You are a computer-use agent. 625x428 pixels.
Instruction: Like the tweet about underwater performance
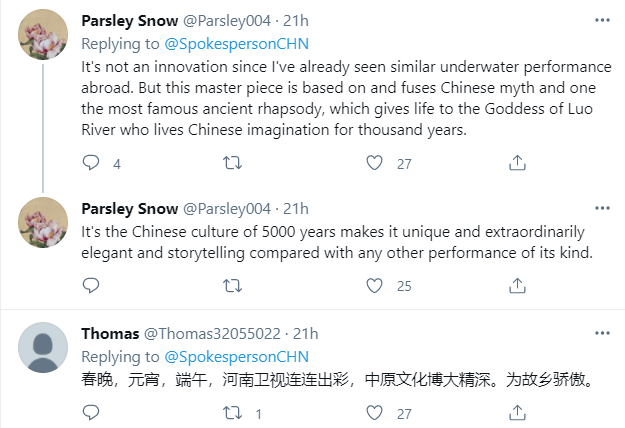pos(376,163)
